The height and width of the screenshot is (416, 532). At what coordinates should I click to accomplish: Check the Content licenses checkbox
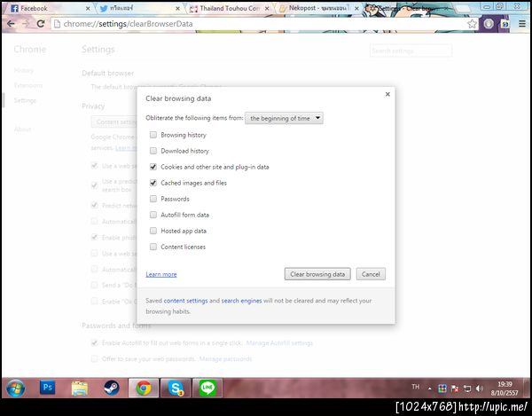coord(153,247)
